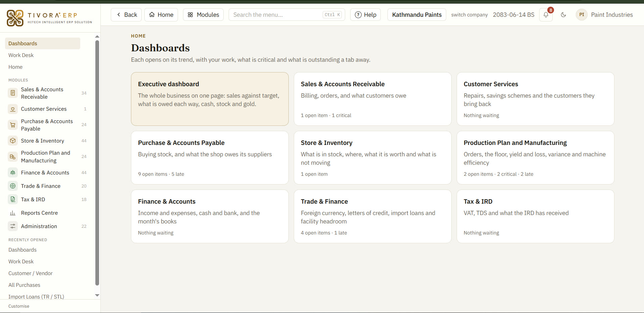644x313 pixels.
Task: Open the Store & Inventory dashboard card
Action: [373, 158]
